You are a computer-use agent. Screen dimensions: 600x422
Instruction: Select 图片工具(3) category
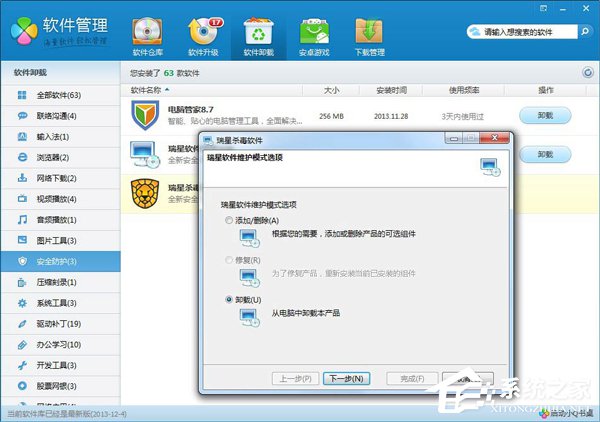(60, 241)
